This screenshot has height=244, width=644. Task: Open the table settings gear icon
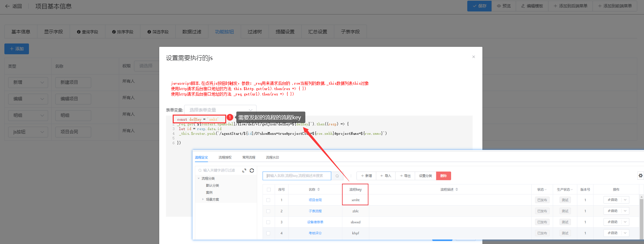point(640,176)
